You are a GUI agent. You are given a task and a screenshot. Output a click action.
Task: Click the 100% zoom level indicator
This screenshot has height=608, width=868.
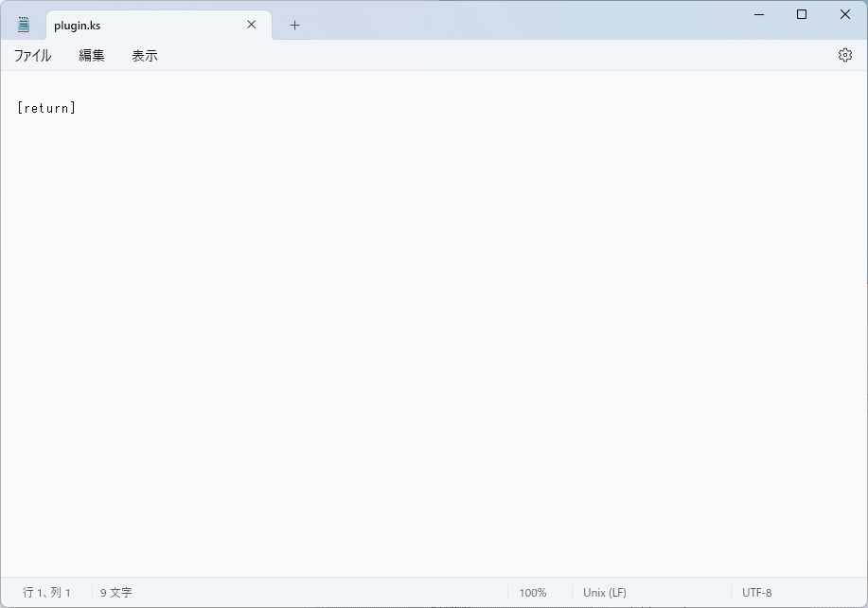533,593
